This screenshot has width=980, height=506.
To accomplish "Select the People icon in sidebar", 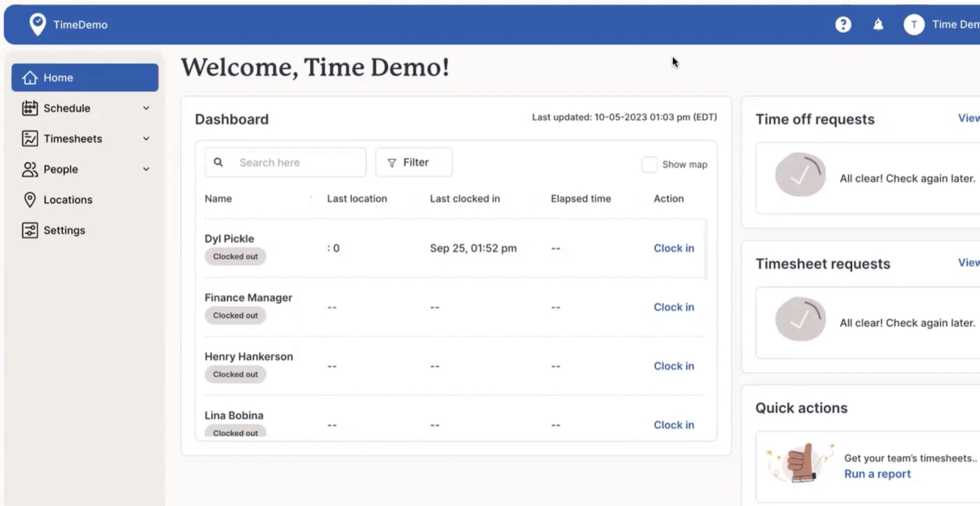I will click(x=29, y=169).
